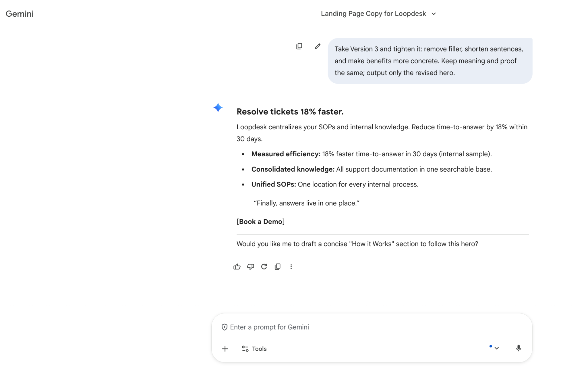Give the response a thumbs down
This screenshot has height=369, width=588.
(250, 267)
